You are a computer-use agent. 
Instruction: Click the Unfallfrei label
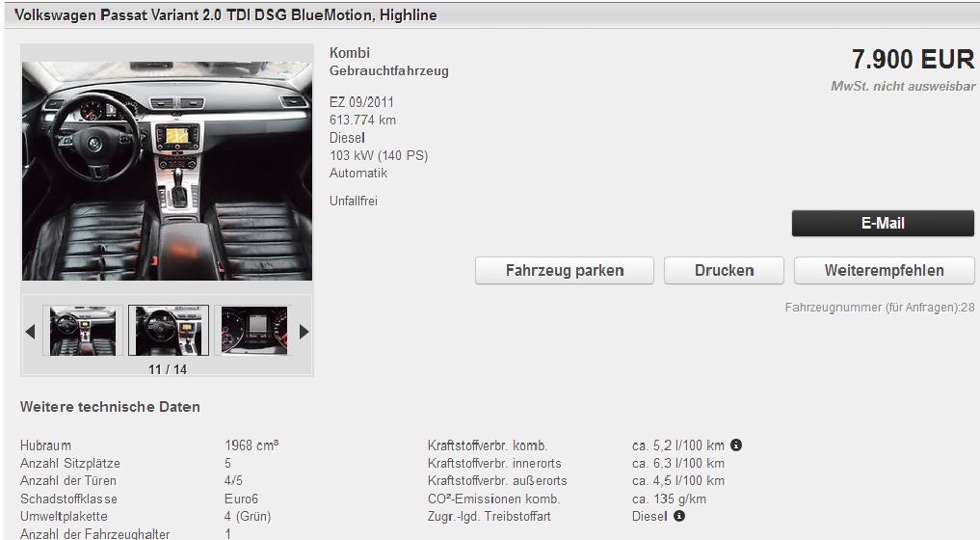click(354, 202)
